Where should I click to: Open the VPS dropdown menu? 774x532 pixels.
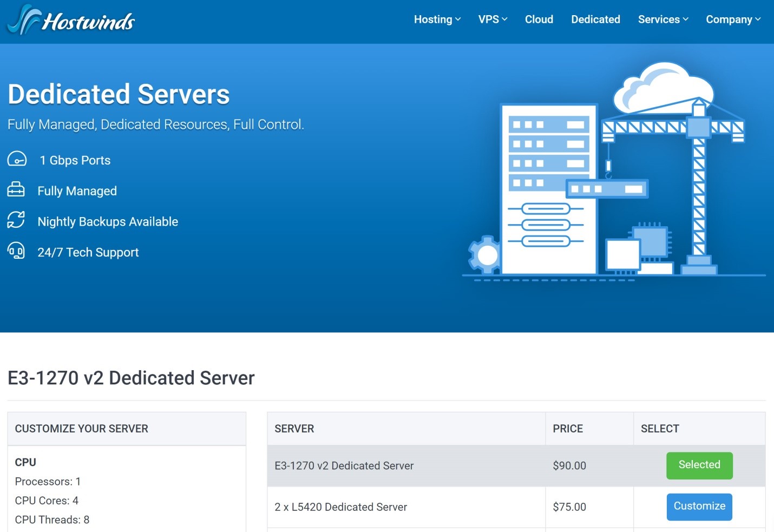coord(493,19)
